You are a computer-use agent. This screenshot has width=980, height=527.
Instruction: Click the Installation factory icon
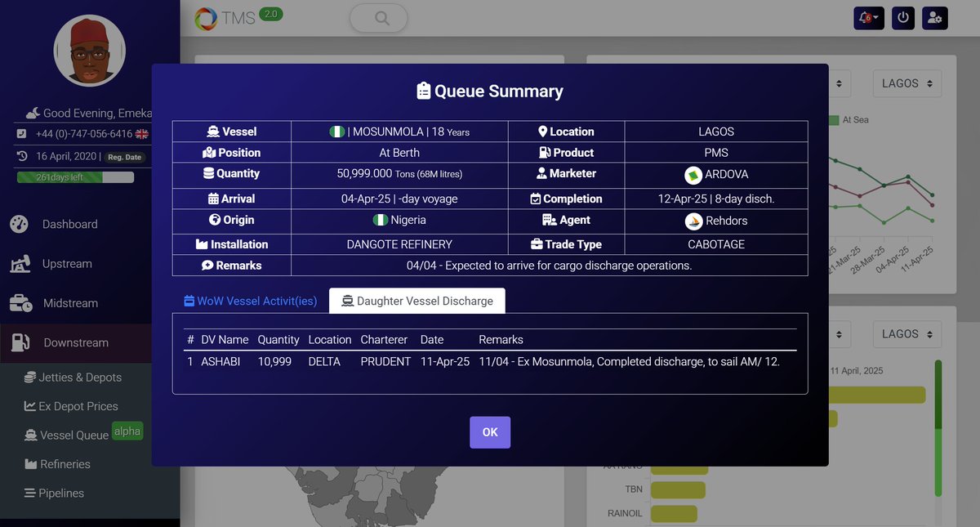202,244
